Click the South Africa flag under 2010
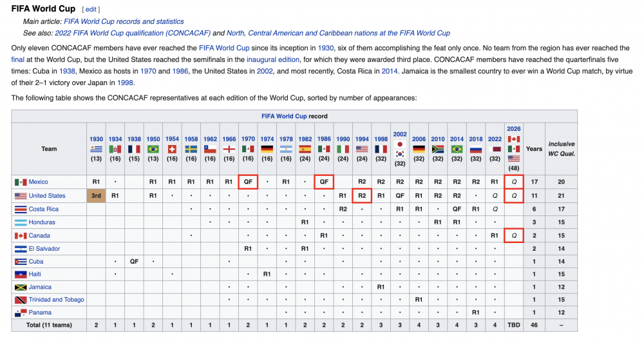 click(x=438, y=149)
